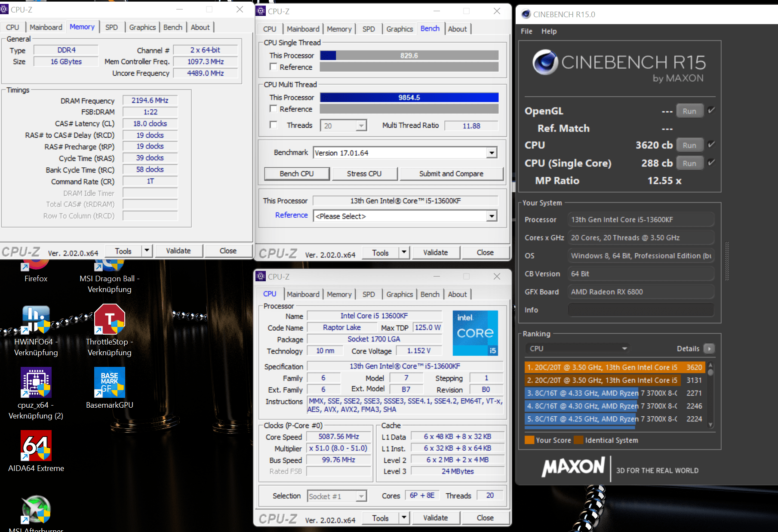Expand the Benchmark version dropdown
The image size is (778, 532).
pyautogui.click(x=492, y=153)
